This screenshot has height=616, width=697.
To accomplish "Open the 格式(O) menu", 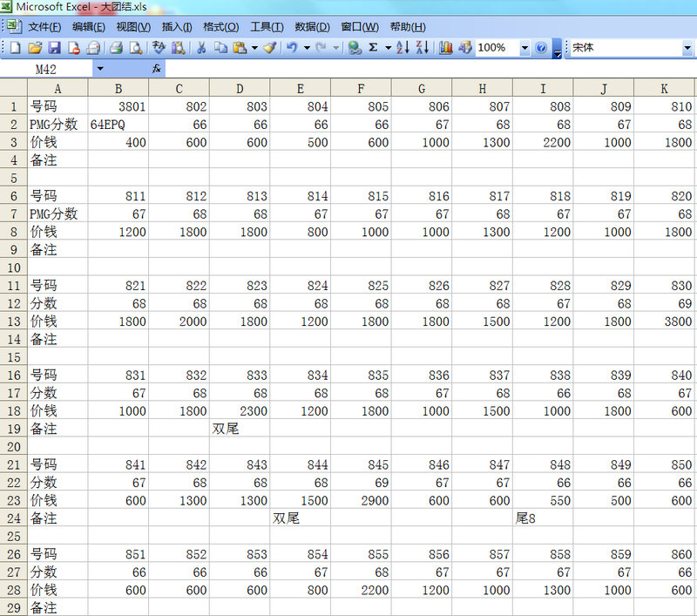I will coord(223,27).
